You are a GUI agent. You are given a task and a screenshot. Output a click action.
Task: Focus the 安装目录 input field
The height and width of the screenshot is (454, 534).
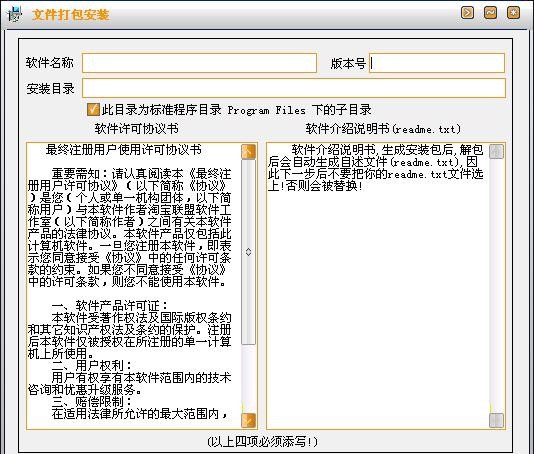(294, 88)
